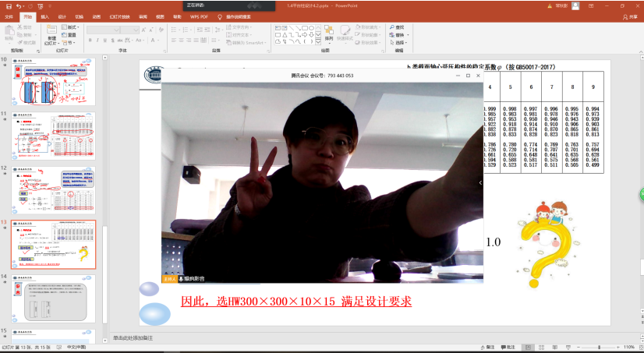Image resolution: width=644 pixels, height=353 pixels.
Task: Switch to Slide Sorter view icon
Action: pos(541,348)
